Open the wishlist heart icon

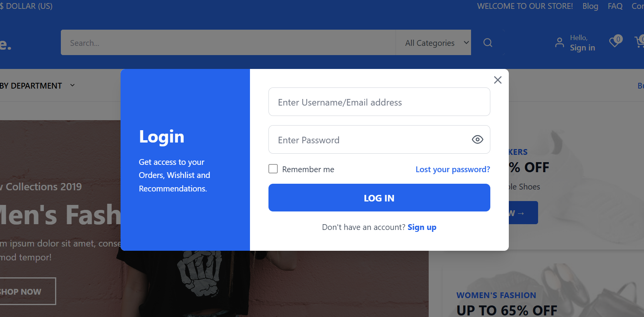[615, 42]
